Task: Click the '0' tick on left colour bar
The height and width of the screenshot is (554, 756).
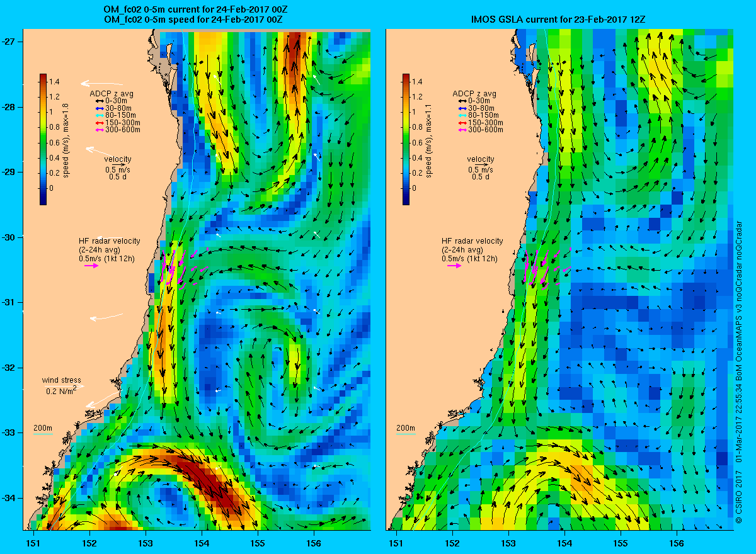Action: pyautogui.click(x=52, y=188)
